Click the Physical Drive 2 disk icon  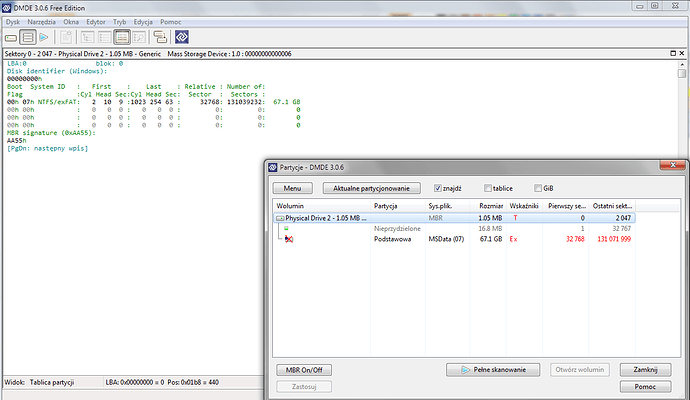click(280, 218)
